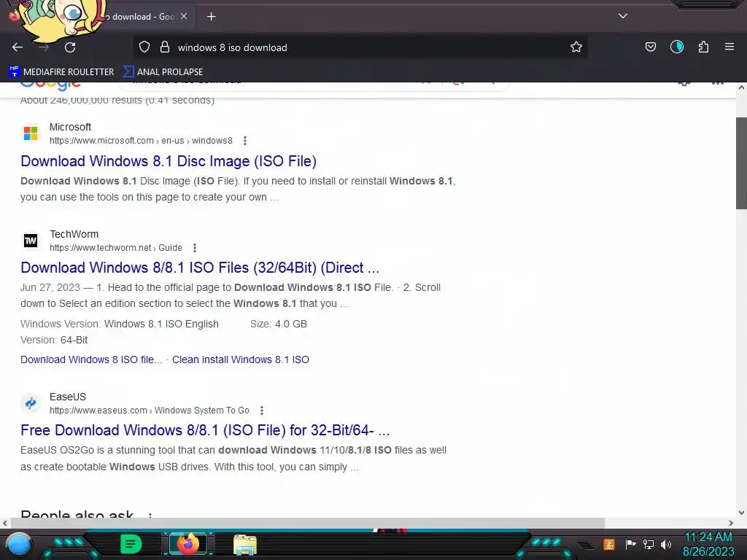Click the techworm.net result URL text

[x=116, y=248]
